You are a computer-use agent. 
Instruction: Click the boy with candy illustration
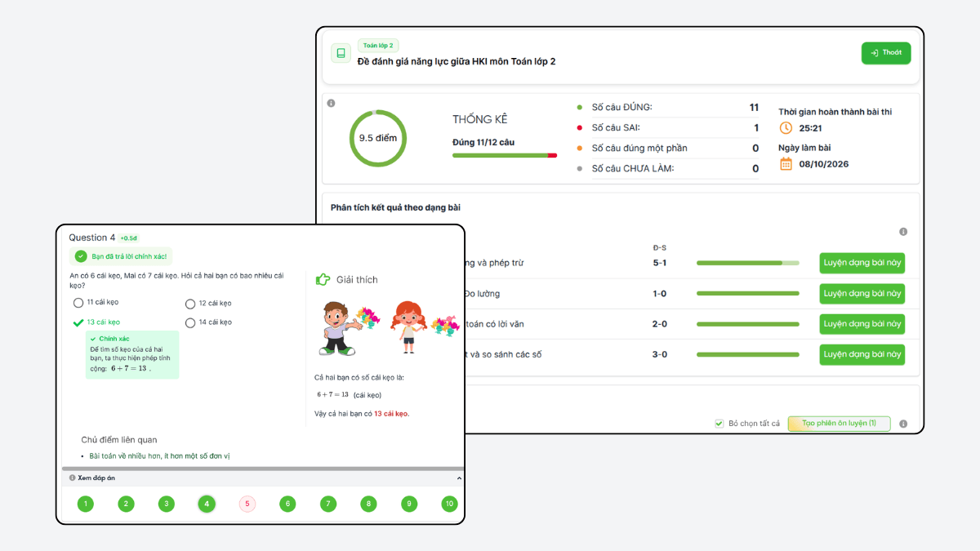point(350,327)
